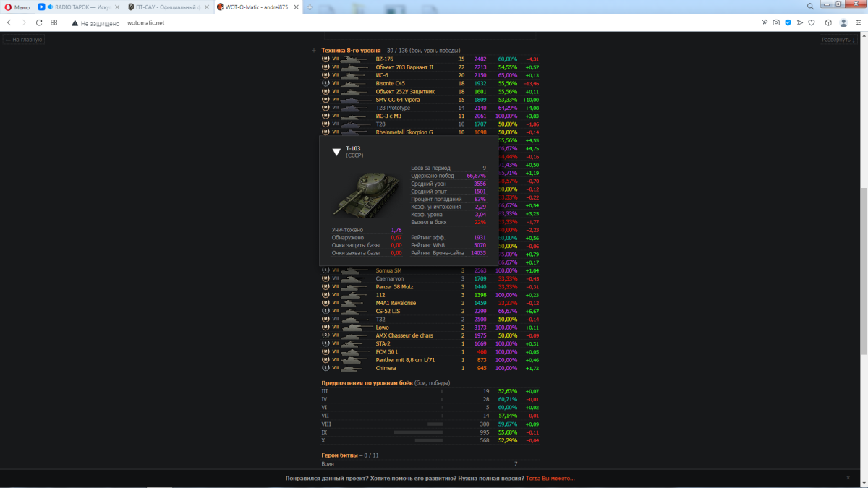
Task: Switch to the RADIO TAPOK tab
Action: coord(78,7)
